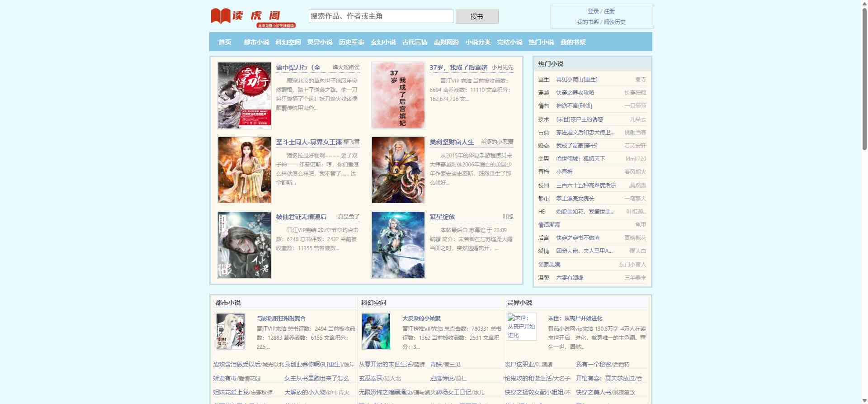Open the 都市小说 navigation tab

click(256, 42)
